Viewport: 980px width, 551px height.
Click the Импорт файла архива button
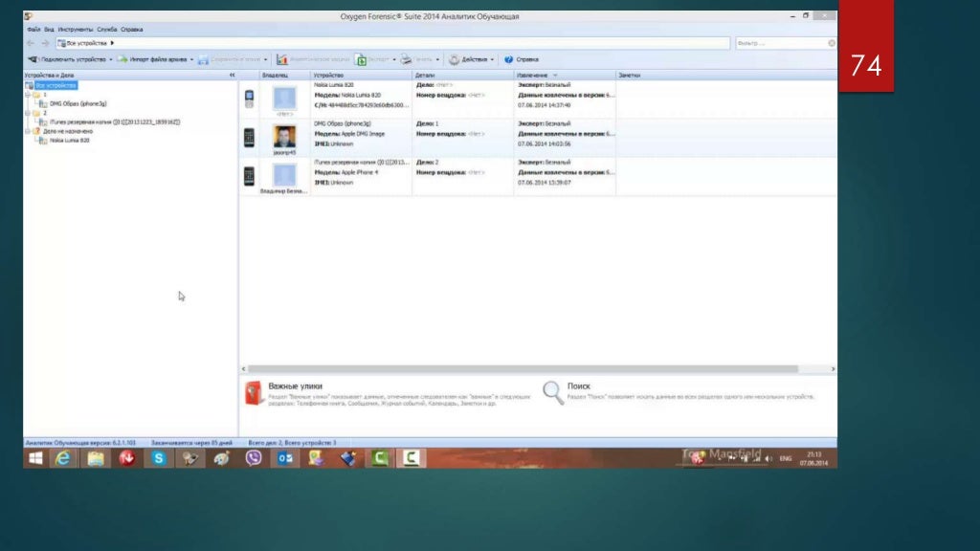153,59
